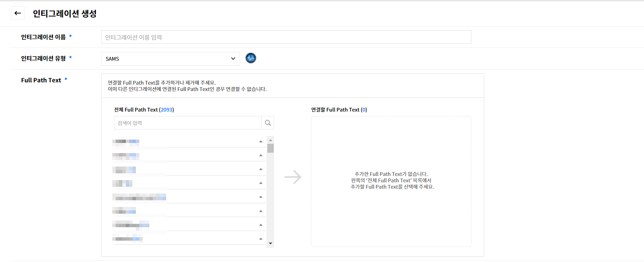This screenshot has height=262, width=644.
Task: Toggle the fourth list row's triangle arrow
Action: click(261, 183)
